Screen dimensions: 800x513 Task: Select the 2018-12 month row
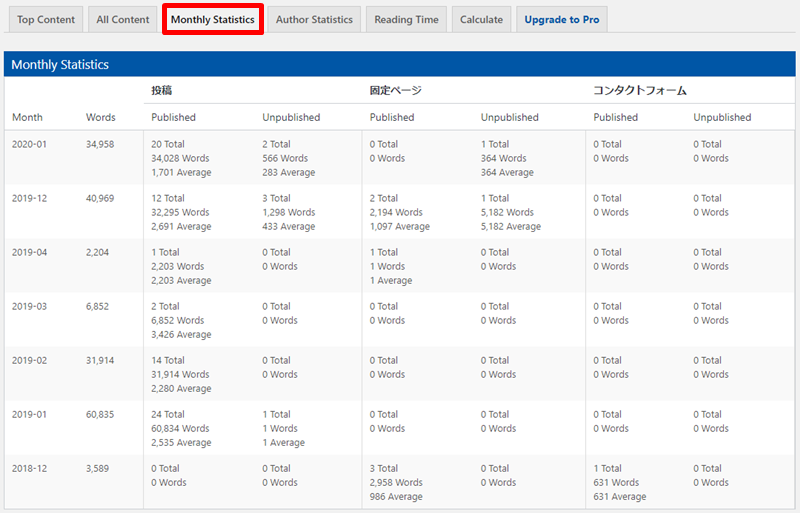[29, 468]
